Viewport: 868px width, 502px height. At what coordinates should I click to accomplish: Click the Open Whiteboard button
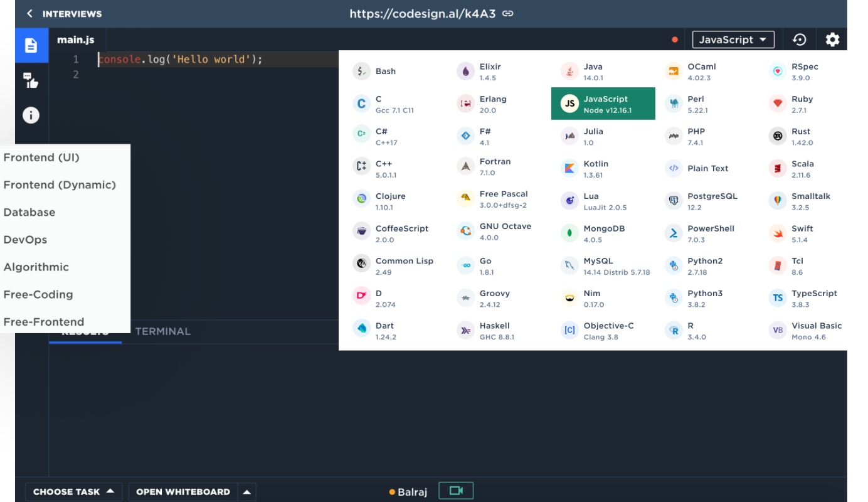pyautogui.click(x=183, y=492)
